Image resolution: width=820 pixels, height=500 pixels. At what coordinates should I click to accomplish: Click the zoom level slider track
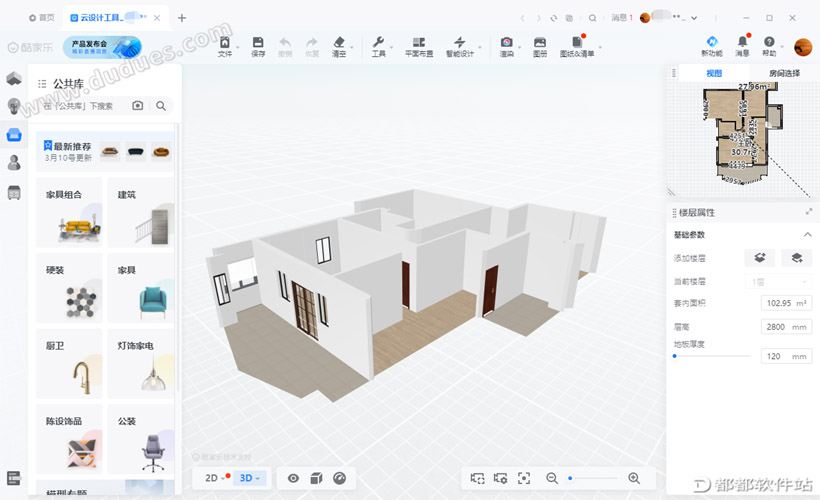(x=593, y=478)
